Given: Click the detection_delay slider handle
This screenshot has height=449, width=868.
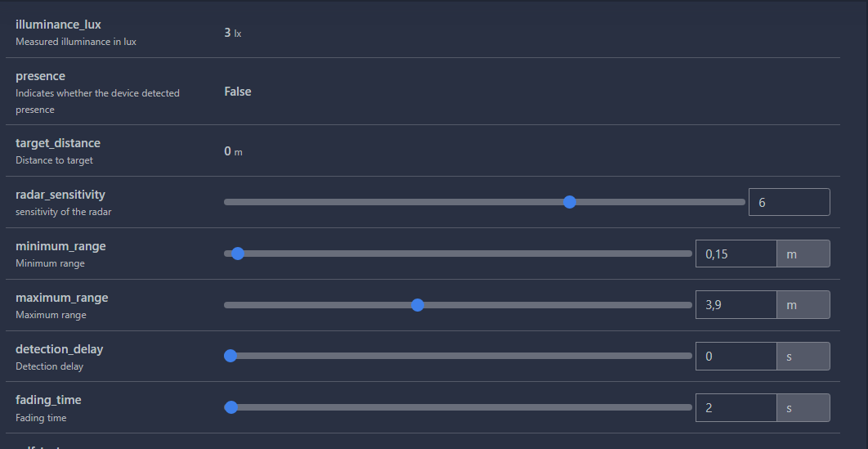Looking at the screenshot, I should pyautogui.click(x=230, y=356).
